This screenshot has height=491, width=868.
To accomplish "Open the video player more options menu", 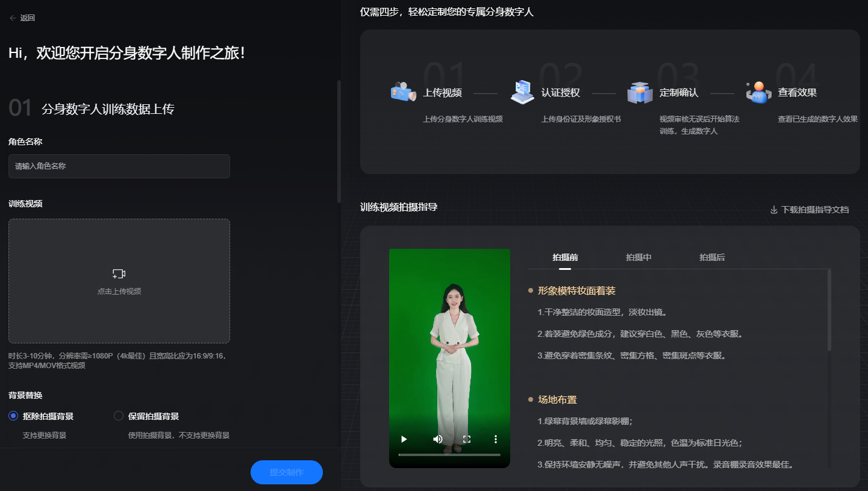I will [496, 439].
